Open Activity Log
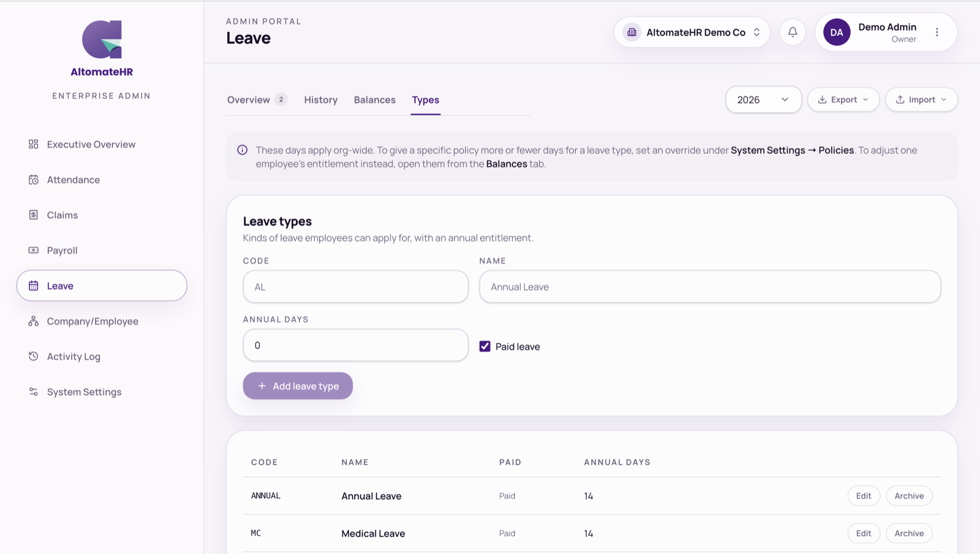The image size is (980, 554). pyautogui.click(x=102, y=357)
